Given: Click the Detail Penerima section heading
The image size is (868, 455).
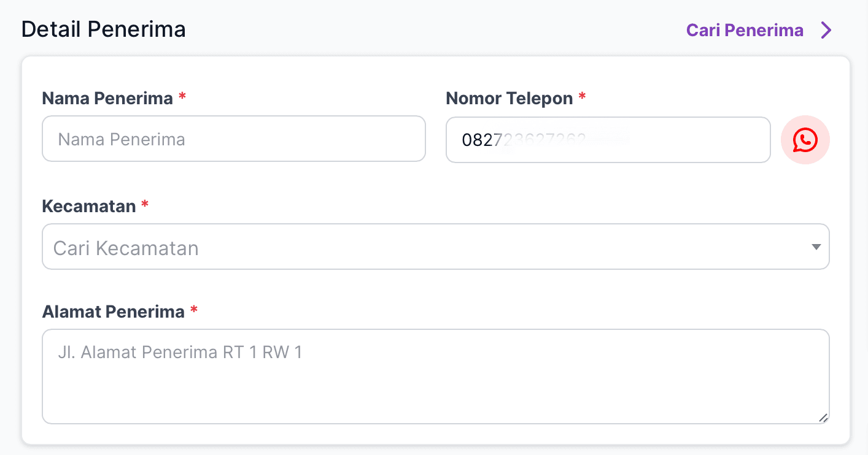Looking at the screenshot, I should tap(103, 29).
